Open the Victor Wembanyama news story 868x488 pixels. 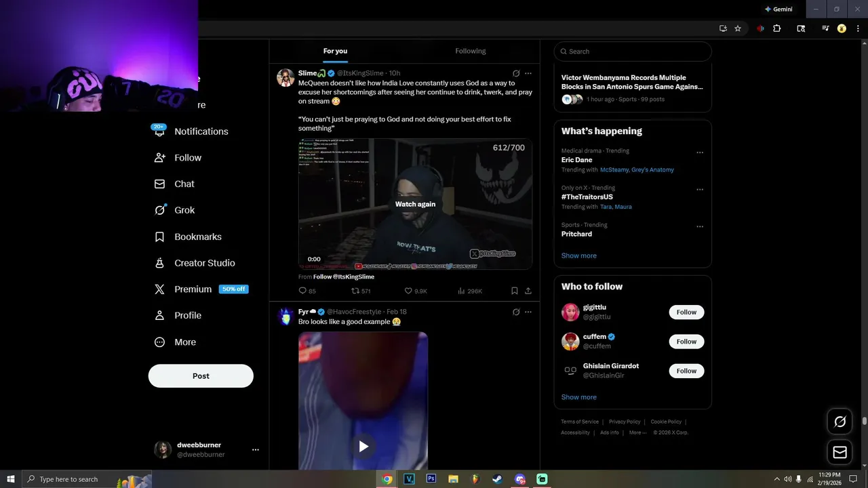(x=632, y=82)
